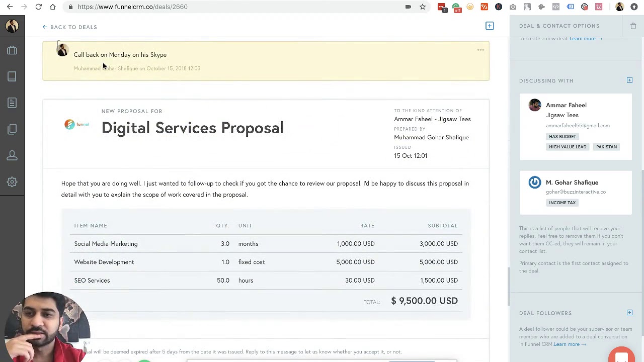Click gohar@buzzinteractive.co email

[576, 192]
